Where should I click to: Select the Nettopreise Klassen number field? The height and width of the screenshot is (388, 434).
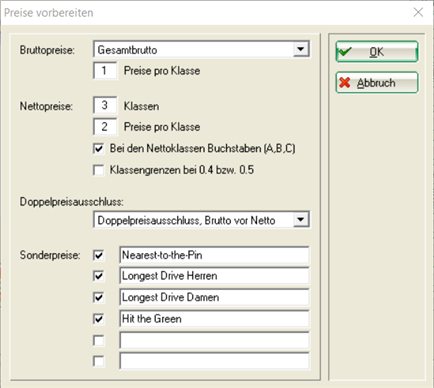point(105,106)
